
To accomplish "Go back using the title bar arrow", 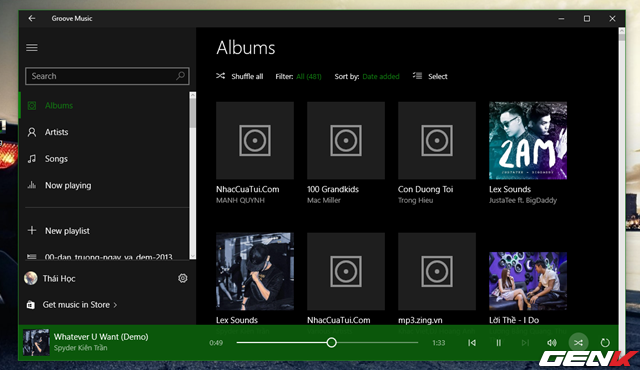I will (32, 18).
